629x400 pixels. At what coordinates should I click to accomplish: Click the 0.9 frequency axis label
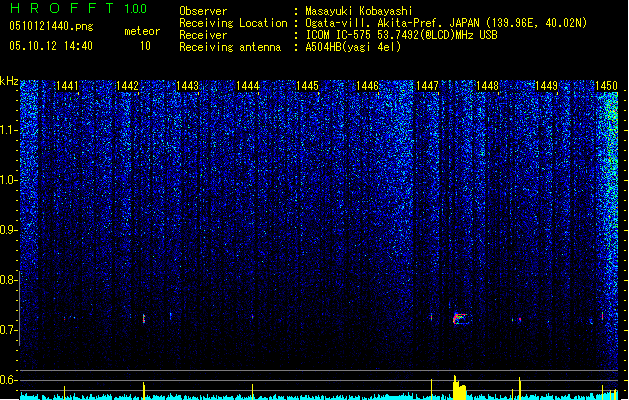pos(8,230)
